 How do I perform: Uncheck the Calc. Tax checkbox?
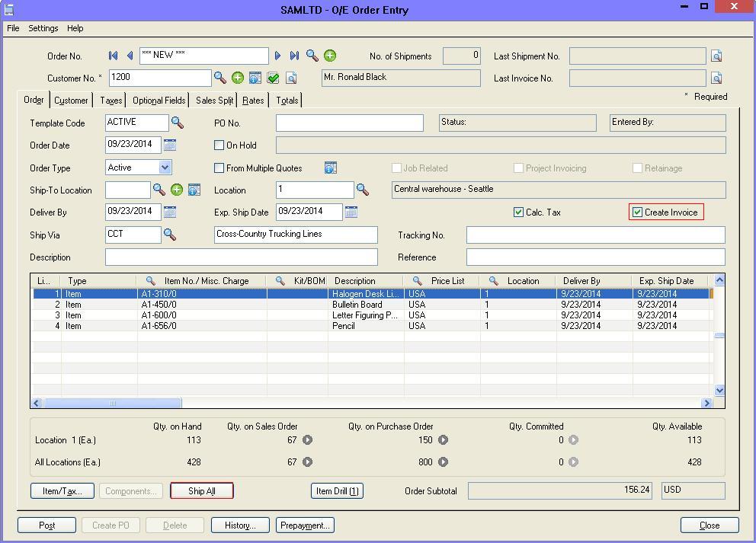(518, 212)
